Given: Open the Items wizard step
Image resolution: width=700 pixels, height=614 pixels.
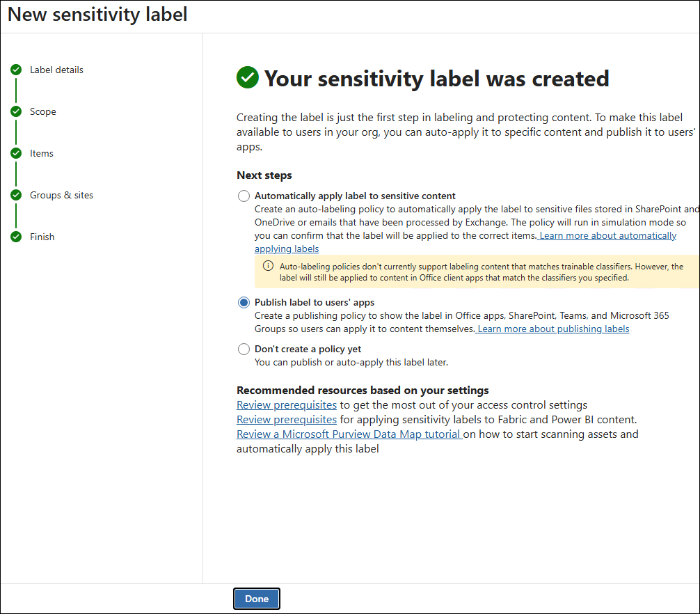Looking at the screenshot, I should pyautogui.click(x=42, y=153).
